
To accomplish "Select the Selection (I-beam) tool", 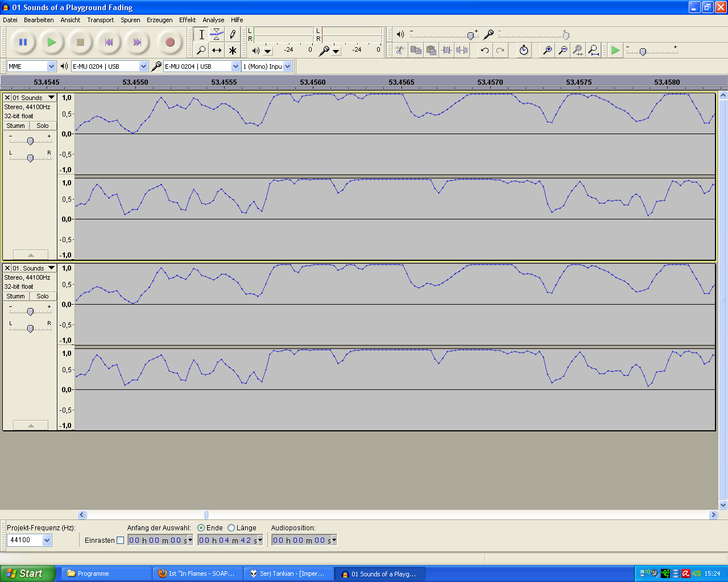I will (201, 35).
